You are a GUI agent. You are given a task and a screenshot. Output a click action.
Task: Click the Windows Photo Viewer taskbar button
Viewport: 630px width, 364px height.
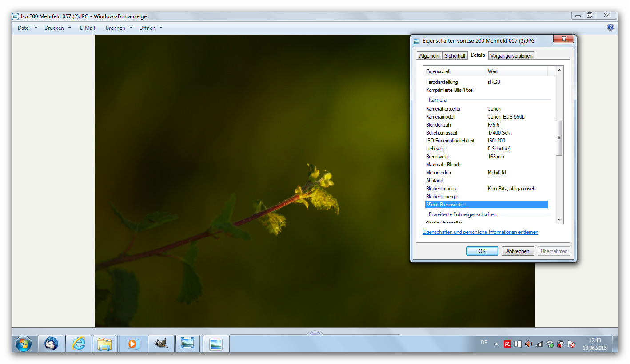click(x=187, y=344)
